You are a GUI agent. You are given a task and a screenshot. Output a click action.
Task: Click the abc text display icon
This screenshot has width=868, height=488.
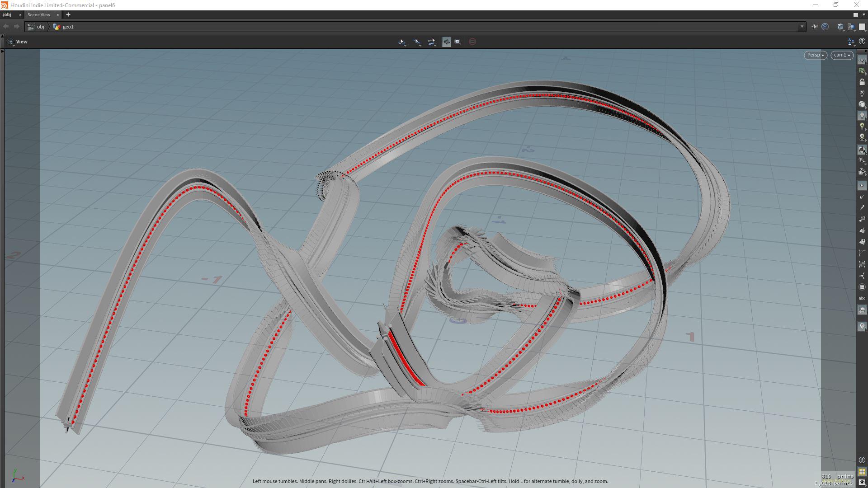(x=863, y=298)
